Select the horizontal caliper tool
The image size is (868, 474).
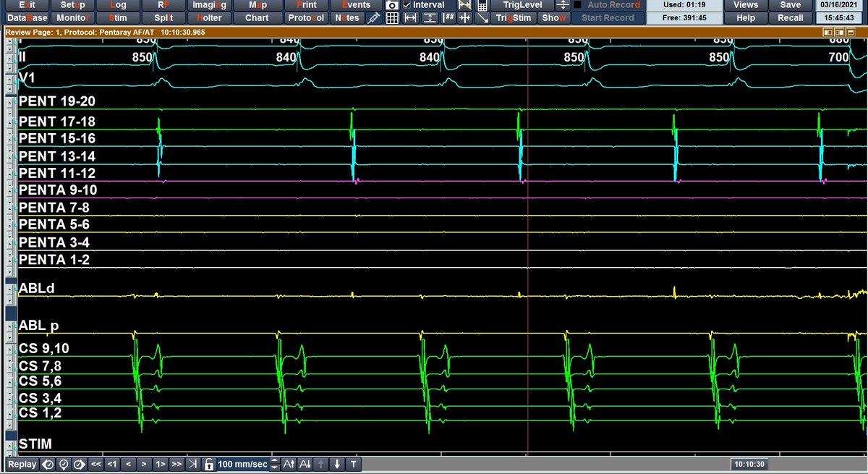click(x=410, y=18)
